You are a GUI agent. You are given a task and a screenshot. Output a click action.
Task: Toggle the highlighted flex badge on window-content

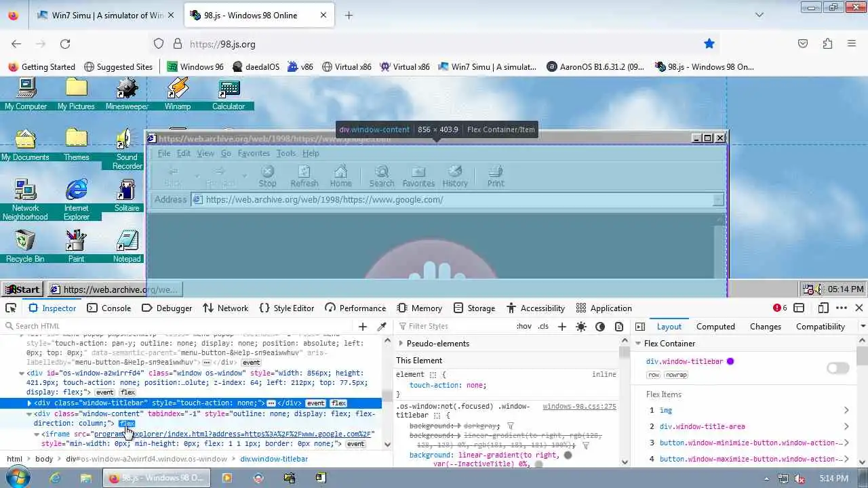click(x=127, y=424)
